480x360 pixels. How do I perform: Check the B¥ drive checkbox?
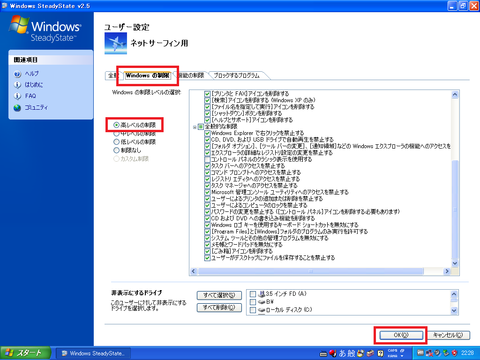[253, 302]
